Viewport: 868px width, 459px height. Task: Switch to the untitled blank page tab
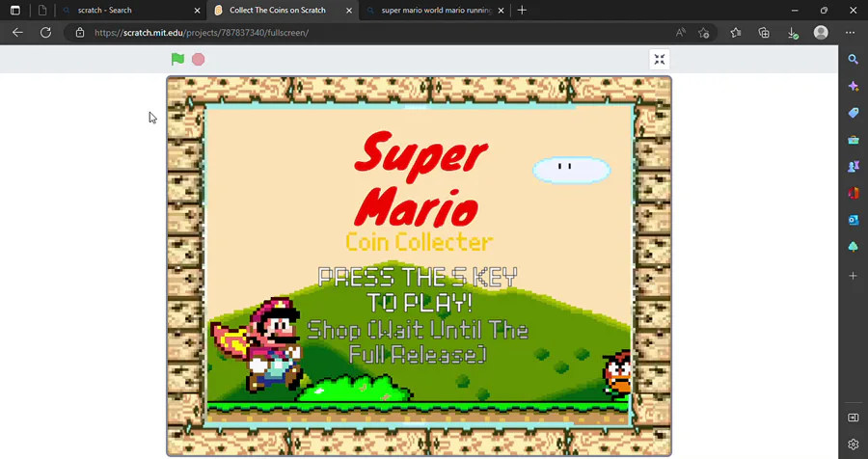coord(42,10)
